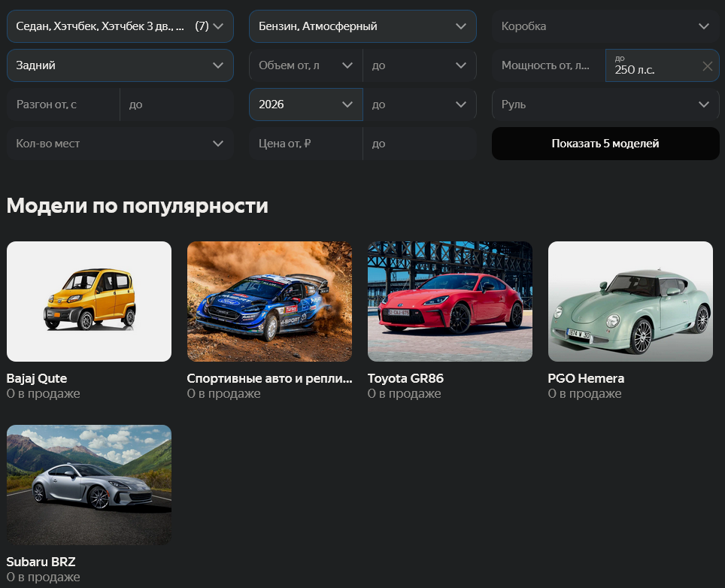Click the Bajaj Qute model link
This screenshot has width=725, height=588.
pos(37,379)
